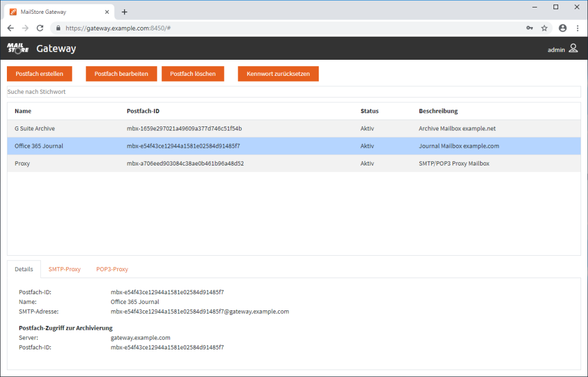
Task: Switch to the SMTP-Proxy tab
Action: click(64, 268)
